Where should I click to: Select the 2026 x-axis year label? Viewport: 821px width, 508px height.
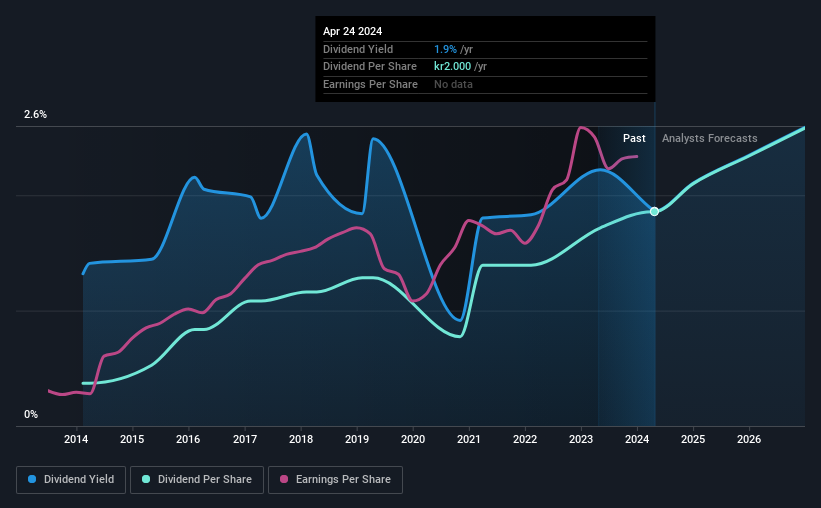pos(749,439)
